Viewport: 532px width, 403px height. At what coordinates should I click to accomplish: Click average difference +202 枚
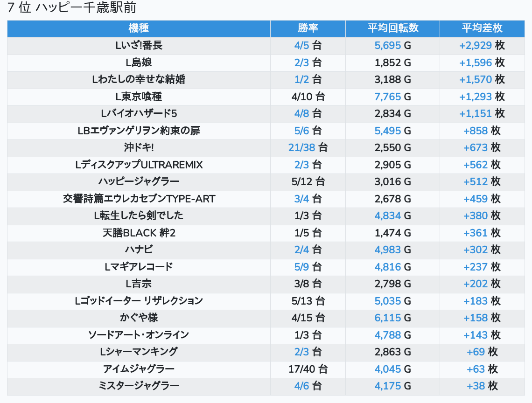pos(482,284)
